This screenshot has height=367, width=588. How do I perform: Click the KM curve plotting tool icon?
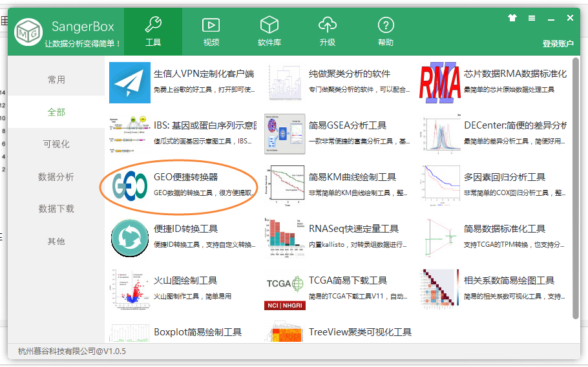click(x=285, y=186)
